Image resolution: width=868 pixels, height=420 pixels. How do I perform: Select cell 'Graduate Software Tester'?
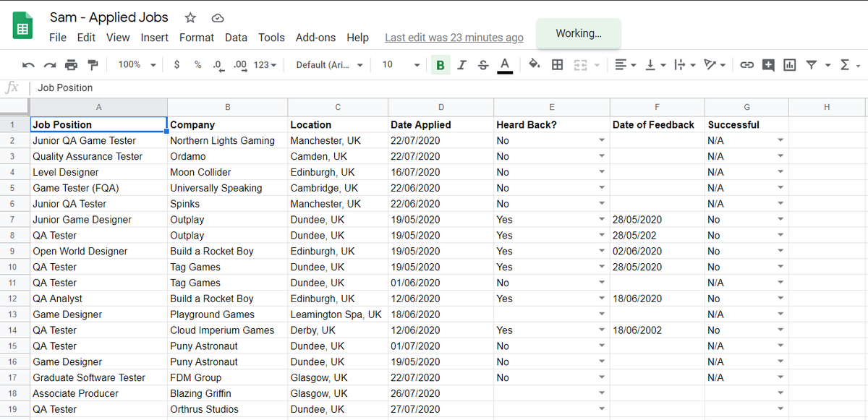coord(98,377)
